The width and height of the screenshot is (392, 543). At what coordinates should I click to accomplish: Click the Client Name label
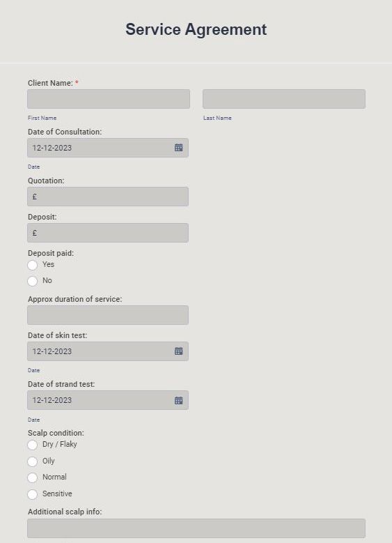(50, 83)
